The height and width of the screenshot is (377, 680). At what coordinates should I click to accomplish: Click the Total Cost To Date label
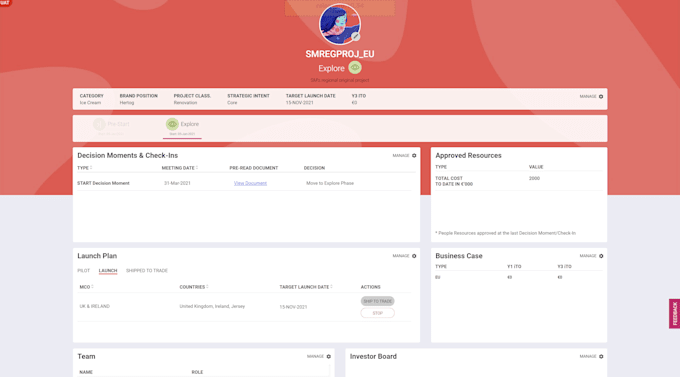(454, 181)
